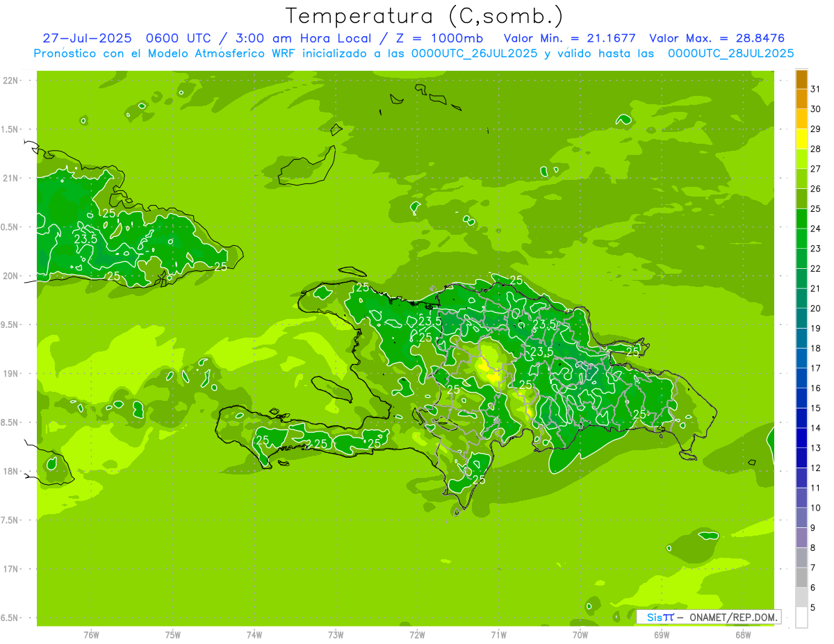Click the '71W' longitude label

[x=498, y=635]
